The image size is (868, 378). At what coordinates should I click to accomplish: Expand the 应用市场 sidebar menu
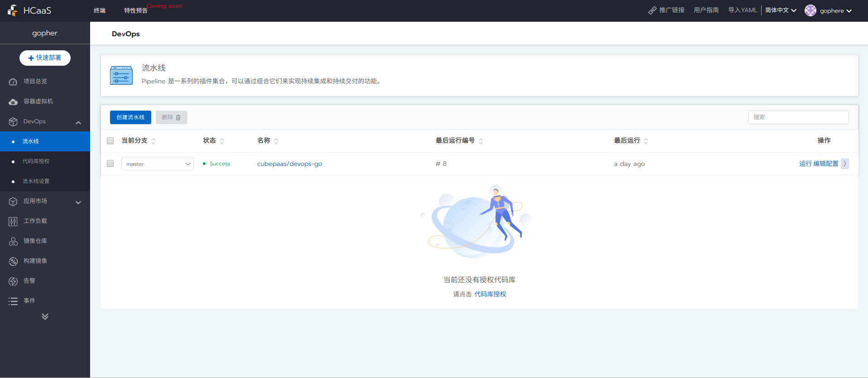[x=78, y=202]
